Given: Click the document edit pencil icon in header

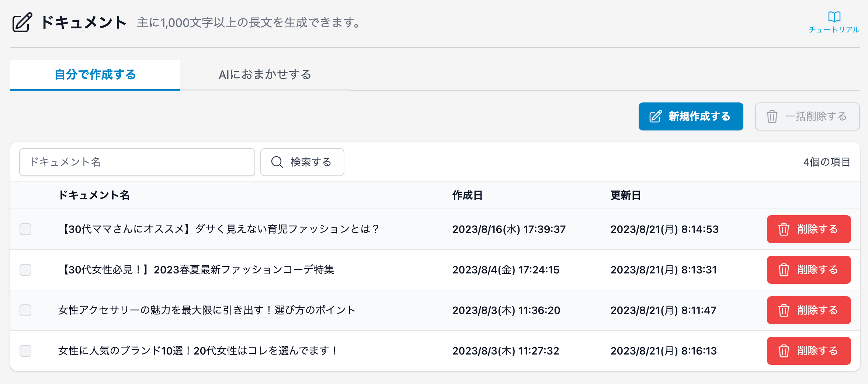Looking at the screenshot, I should pos(22,22).
